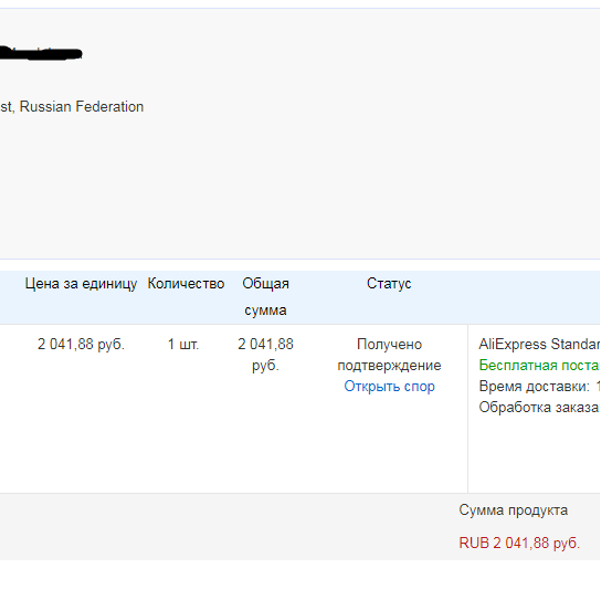Click the 'Статус' column header
This screenshot has width=600, height=600.
389,284
